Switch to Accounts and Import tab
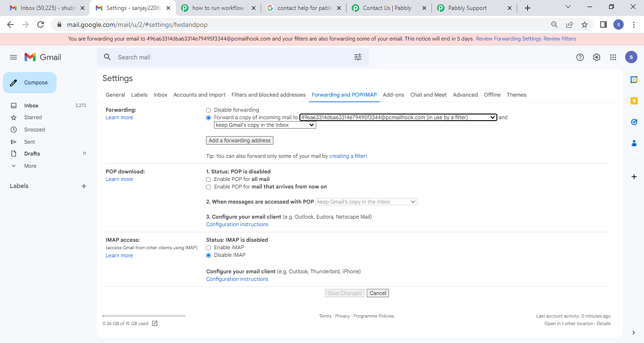 coord(199,95)
